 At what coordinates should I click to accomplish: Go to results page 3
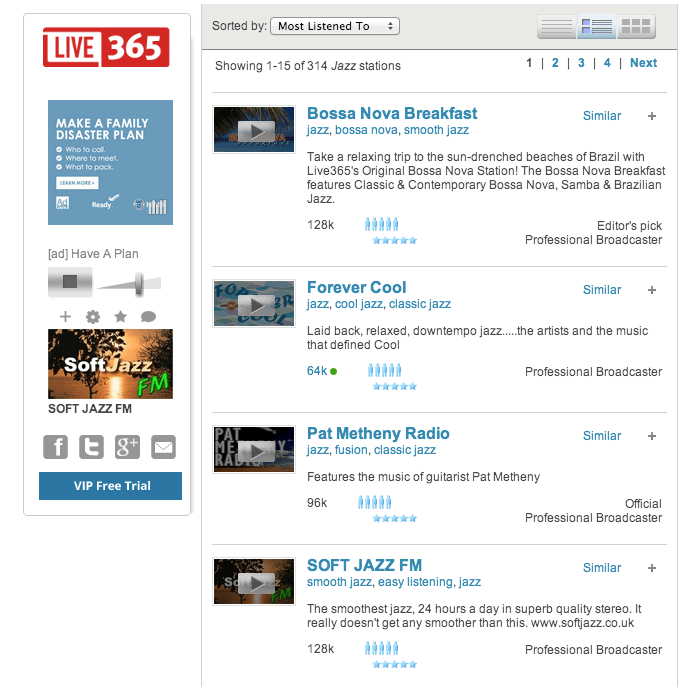[581, 63]
